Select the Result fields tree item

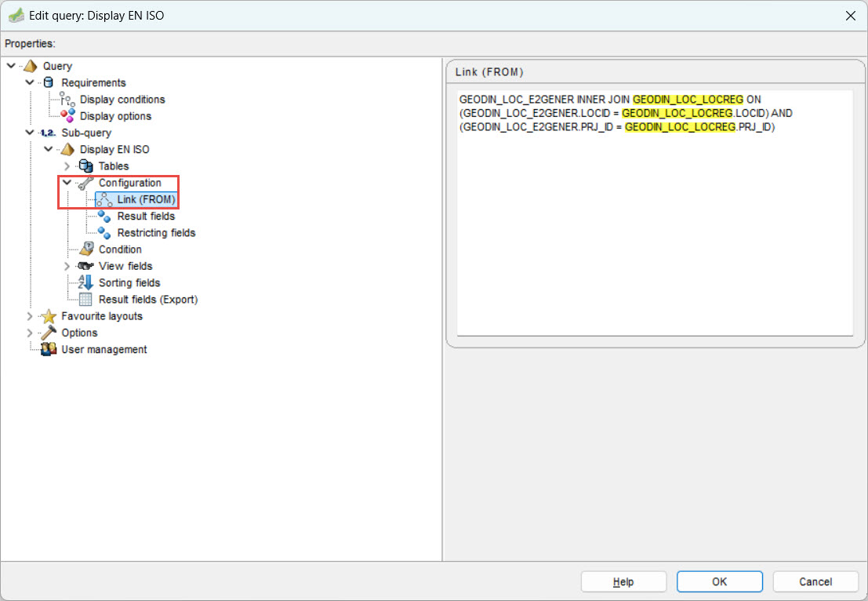click(146, 216)
